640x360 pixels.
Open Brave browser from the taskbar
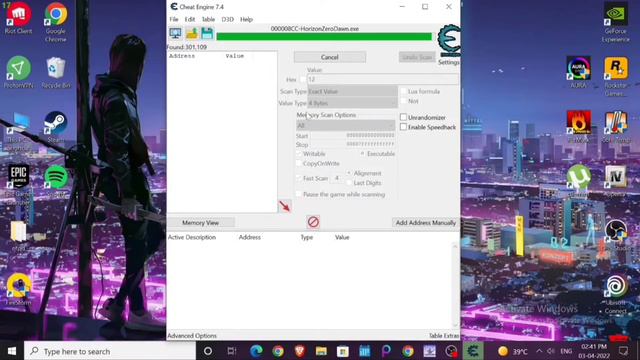click(300, 351)
